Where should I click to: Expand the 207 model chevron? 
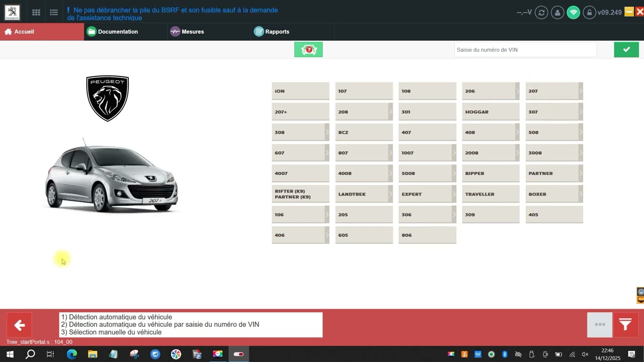point(581,91)
